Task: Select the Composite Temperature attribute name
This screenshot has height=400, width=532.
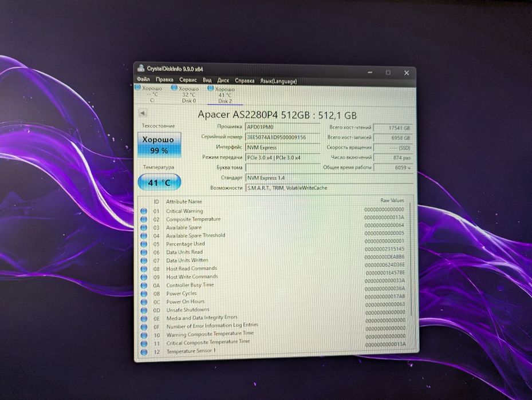Action: [x=194, y=219]
